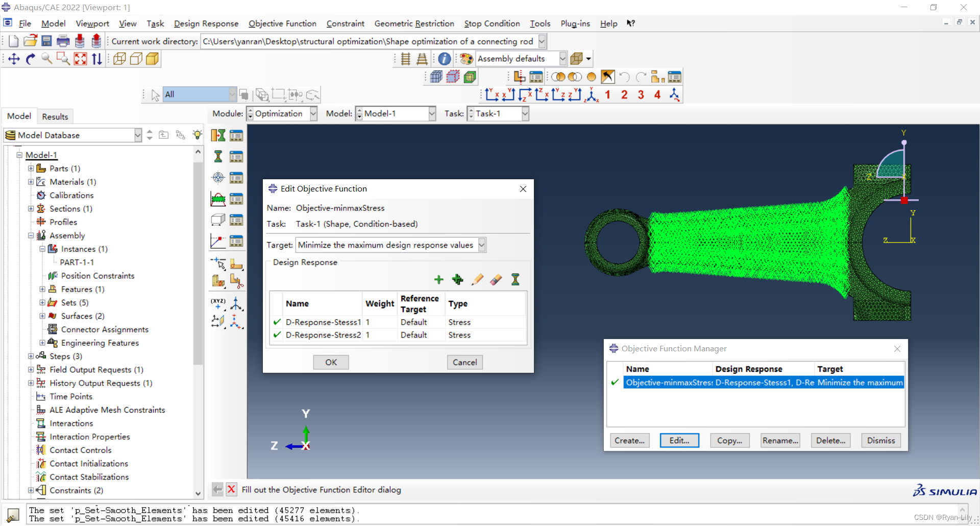Click the red X cancel procedure button
Screen dimensions: 980x526
[x=231, y=489]
